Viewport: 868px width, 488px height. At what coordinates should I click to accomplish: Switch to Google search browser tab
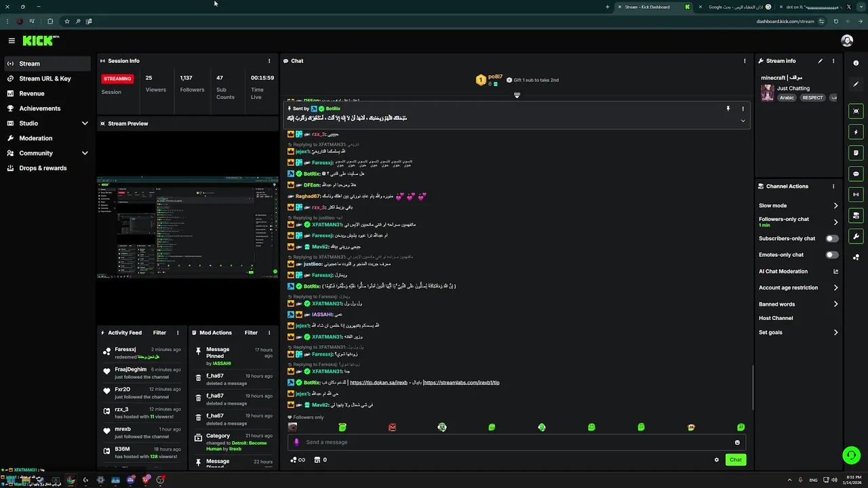click(x=736, y=7)
